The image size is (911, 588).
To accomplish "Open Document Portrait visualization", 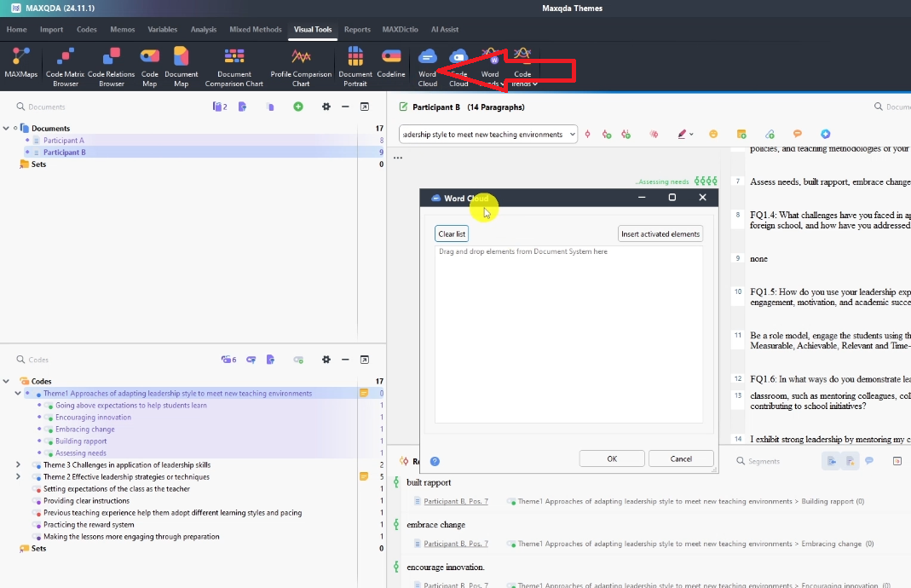I will [355, 66].
